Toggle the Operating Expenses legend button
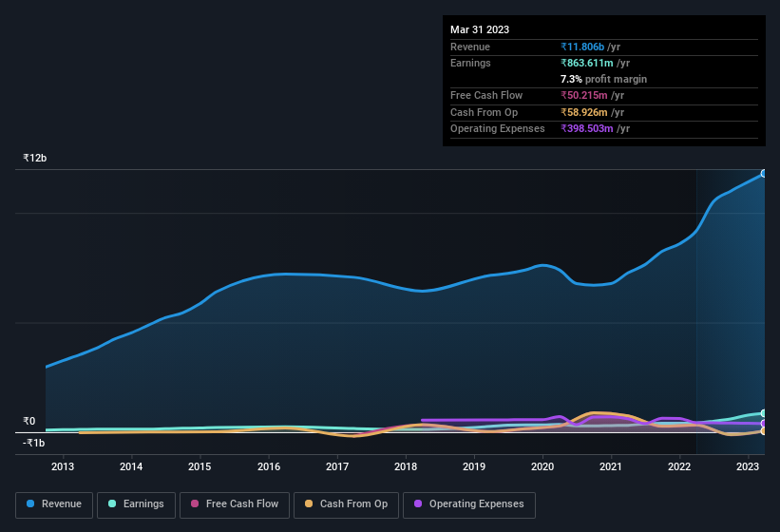 point(469,504)
